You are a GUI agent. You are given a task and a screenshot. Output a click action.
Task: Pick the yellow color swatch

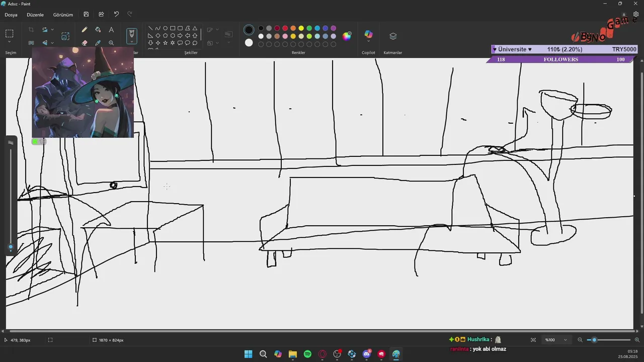click(301, 28)
